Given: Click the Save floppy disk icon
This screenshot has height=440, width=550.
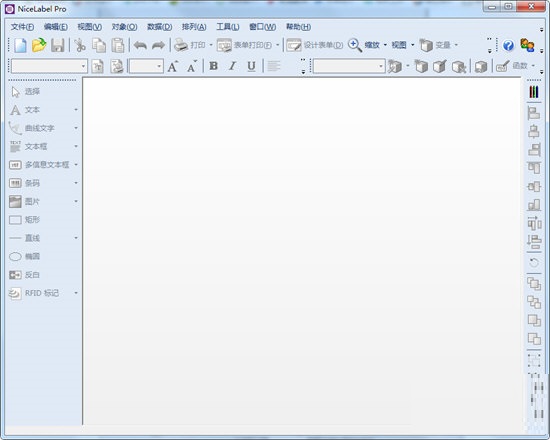Looking at the screenshot, I should click(58, 45).
